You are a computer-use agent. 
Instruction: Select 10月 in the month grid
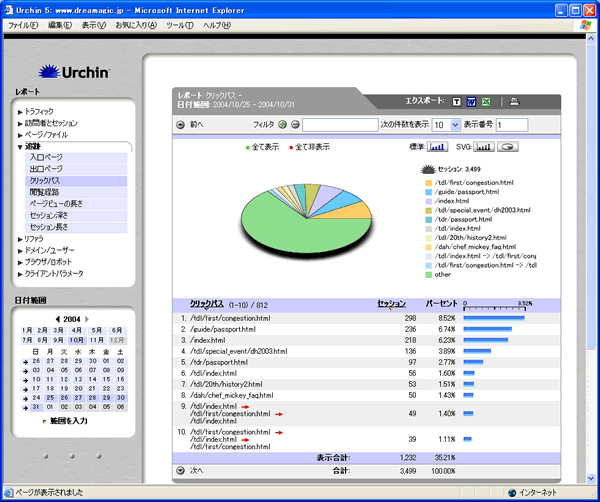click(76, 340)
